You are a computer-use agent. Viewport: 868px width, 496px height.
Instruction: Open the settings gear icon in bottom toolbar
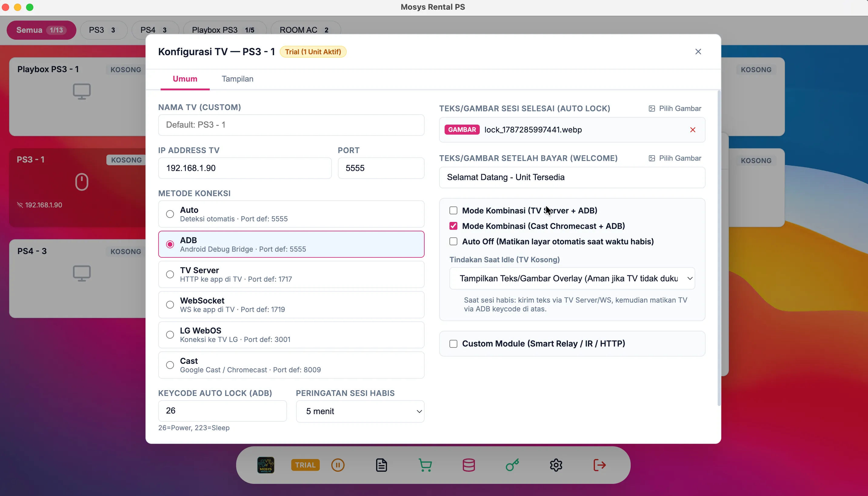pos(556,465)
